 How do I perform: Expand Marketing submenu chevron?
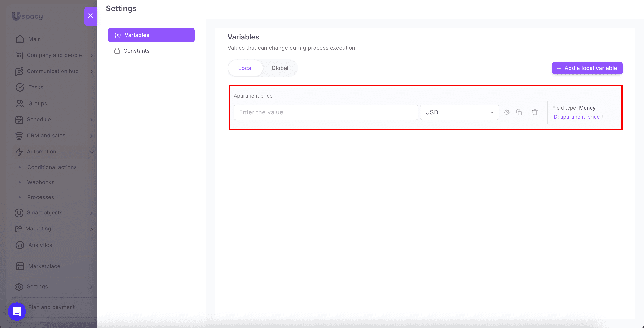click(x=91, y=229)
